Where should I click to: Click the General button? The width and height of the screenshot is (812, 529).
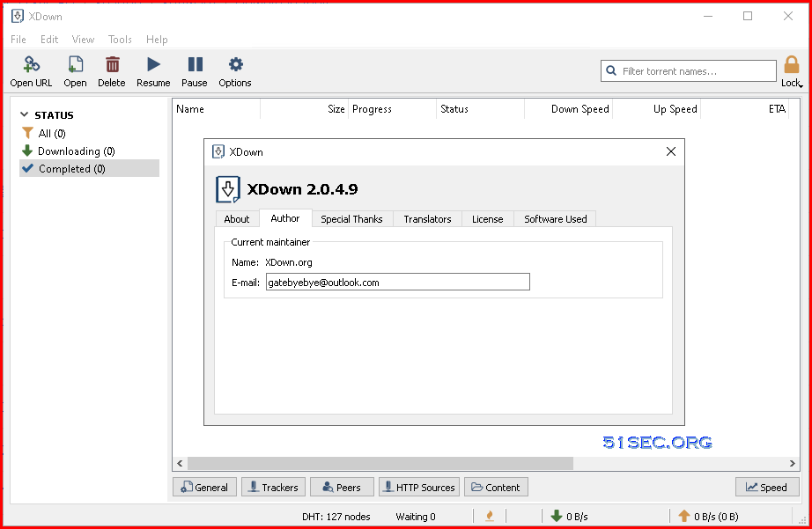point(204,487)
